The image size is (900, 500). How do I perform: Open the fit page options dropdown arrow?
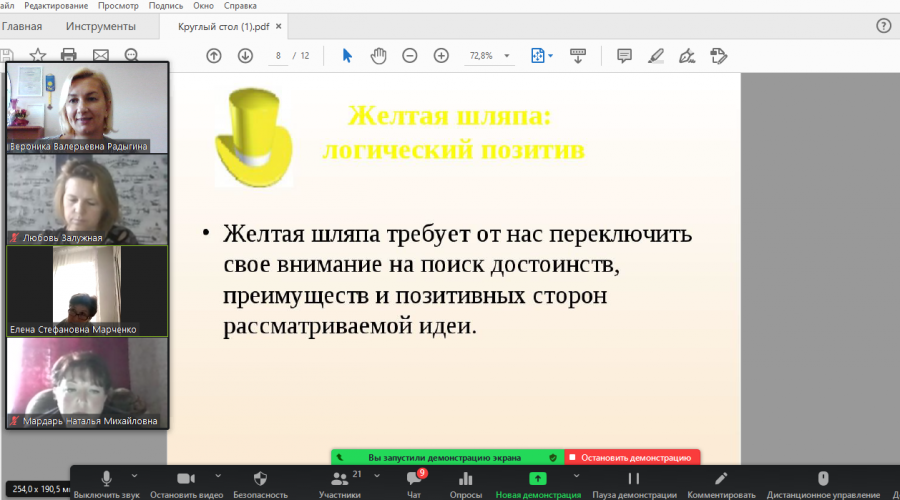point(550,56)
